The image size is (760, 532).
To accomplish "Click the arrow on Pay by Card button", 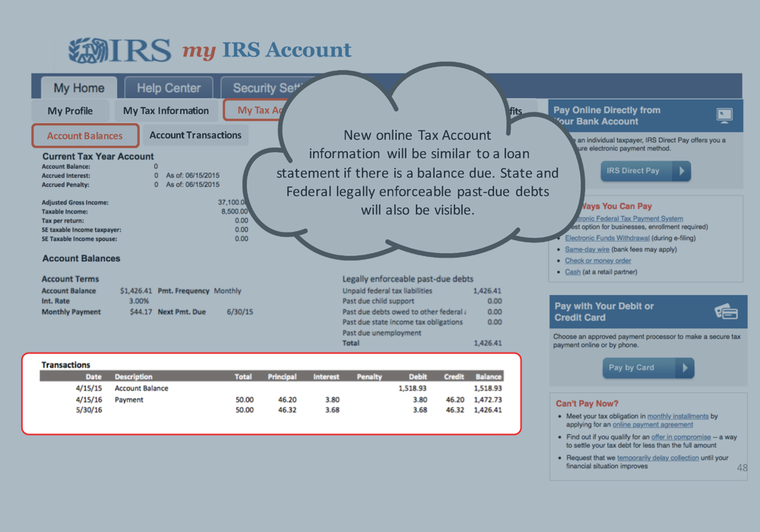I will point(684,368).
